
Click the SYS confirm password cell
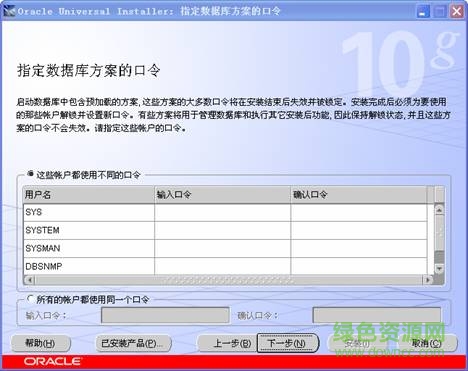359,212
